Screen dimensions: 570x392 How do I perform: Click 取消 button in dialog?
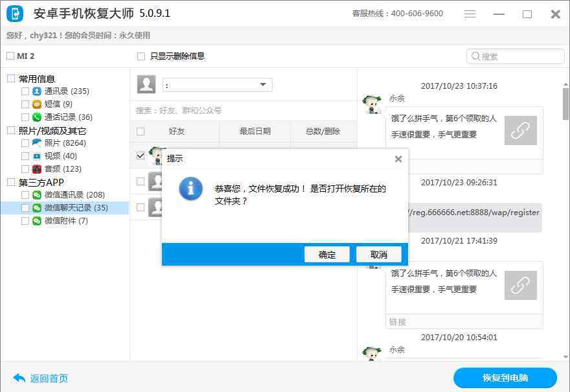pos(379,255)
